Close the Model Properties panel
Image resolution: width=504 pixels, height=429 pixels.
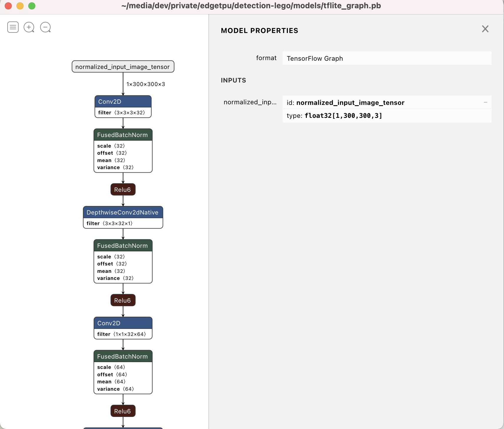pyautogui.click(x=485, y=29)
